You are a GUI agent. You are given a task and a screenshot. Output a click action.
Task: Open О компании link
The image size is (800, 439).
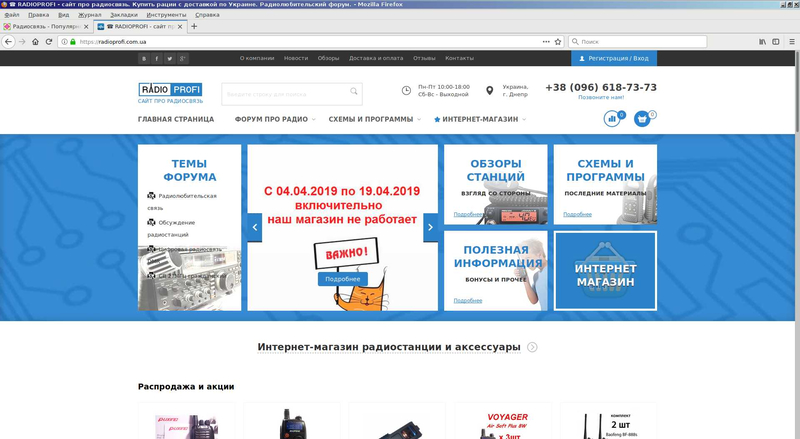257,58
